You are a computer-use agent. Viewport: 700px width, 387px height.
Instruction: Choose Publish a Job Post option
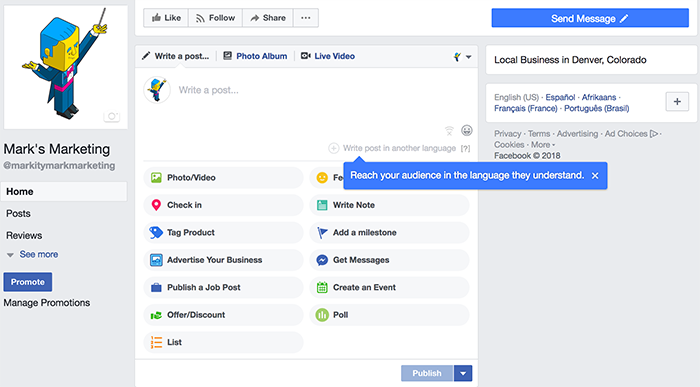coord(223,287)
